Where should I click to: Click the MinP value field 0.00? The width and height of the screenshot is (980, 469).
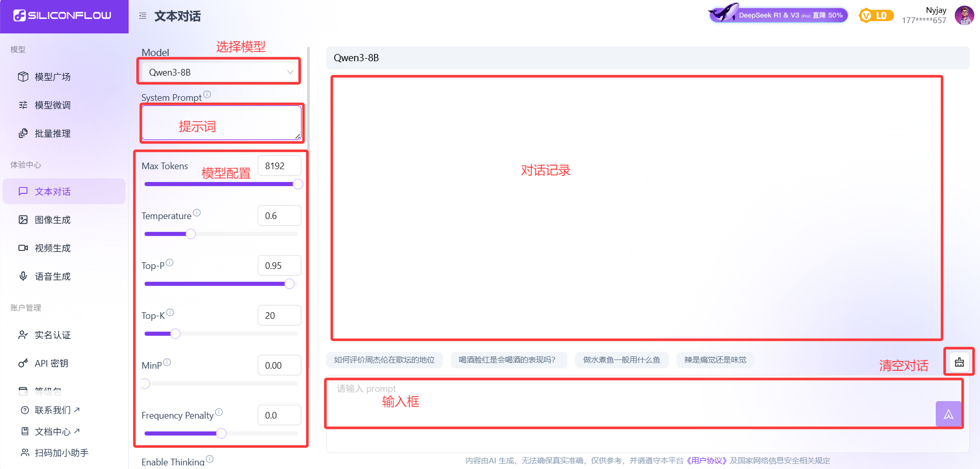pos(279,365)
